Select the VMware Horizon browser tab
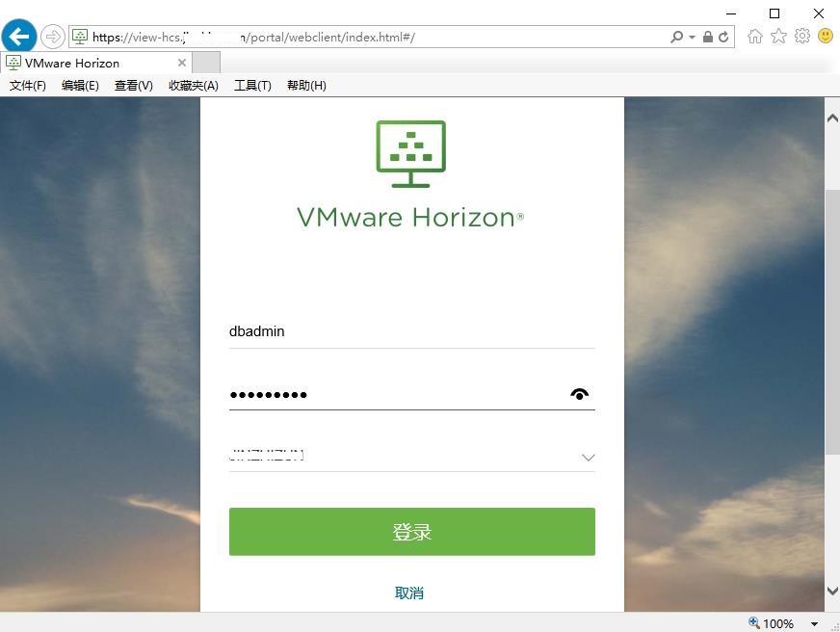The image size is (840, 632). (x=87, y=62)
